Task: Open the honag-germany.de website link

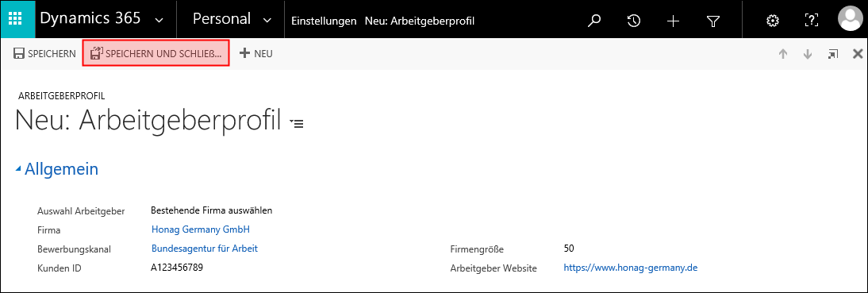Action: 631,268
